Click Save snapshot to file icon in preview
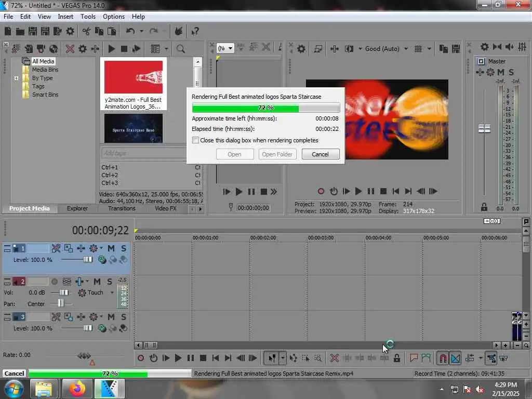 pyautogui.click(x=456, y=49)
